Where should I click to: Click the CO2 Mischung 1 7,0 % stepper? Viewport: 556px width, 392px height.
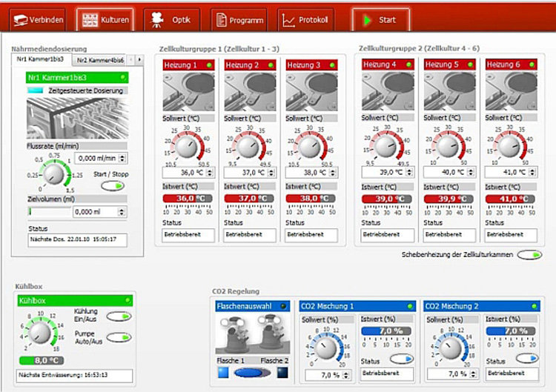pos(346,375)
